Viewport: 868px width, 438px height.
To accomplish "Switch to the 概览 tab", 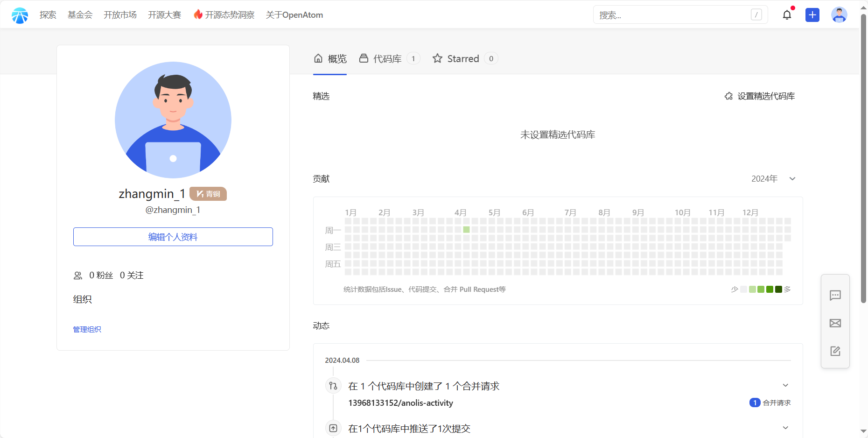I will tap(330, 59).
